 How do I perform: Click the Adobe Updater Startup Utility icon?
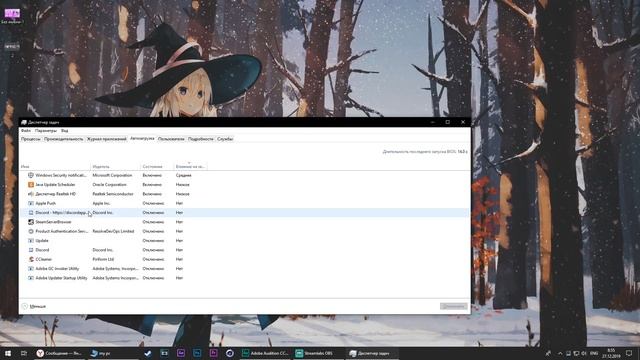[x=31, y=278]
